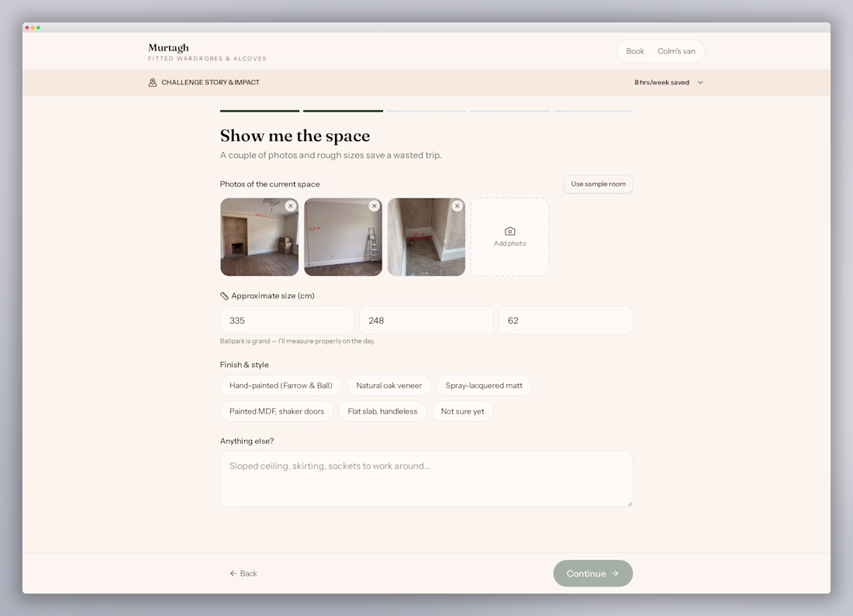Expand the 8 hrs/week saved chevron
Screen dimensions: 853x616
(x=700, y=83)
